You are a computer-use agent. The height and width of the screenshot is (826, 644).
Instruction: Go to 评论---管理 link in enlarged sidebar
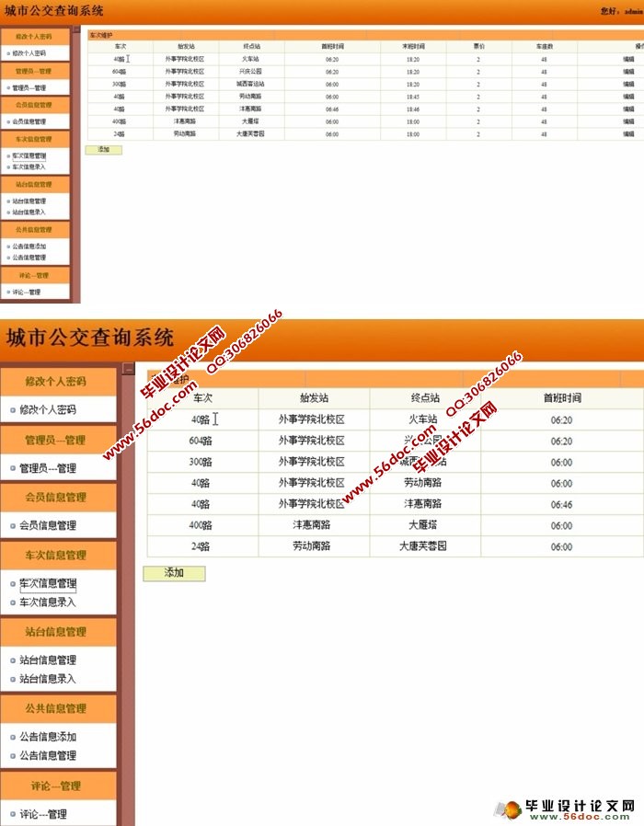(x=42, y=814)
